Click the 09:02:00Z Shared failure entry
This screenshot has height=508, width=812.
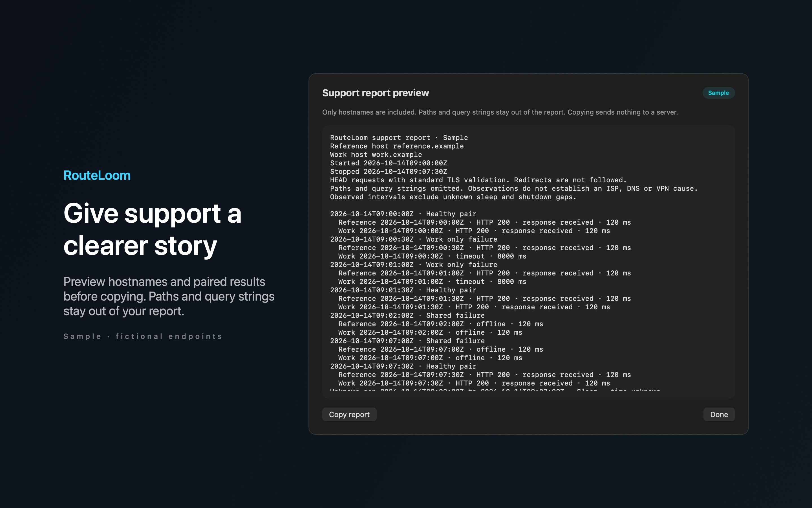pyautogui.click(x=407, y=316)
